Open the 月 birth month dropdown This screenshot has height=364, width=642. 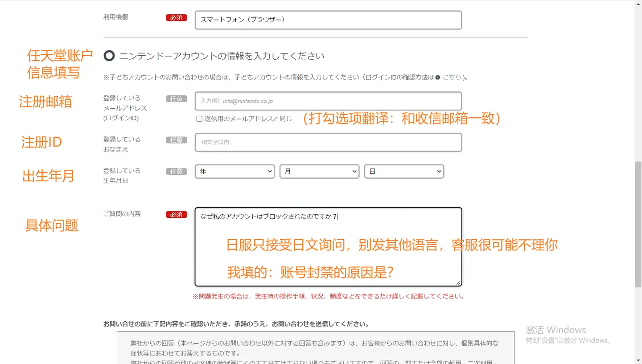(x=319, y=172)
